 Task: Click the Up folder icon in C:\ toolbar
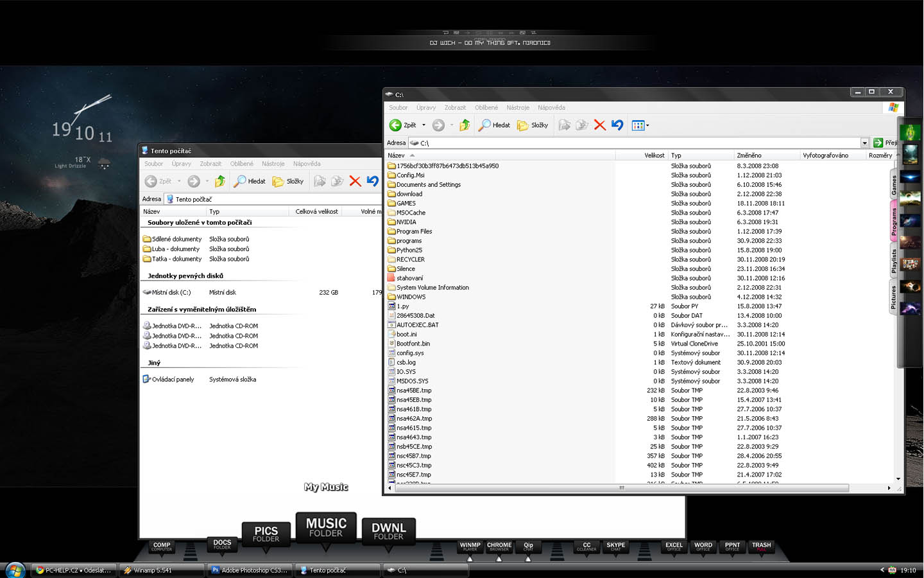click(465, 125)
